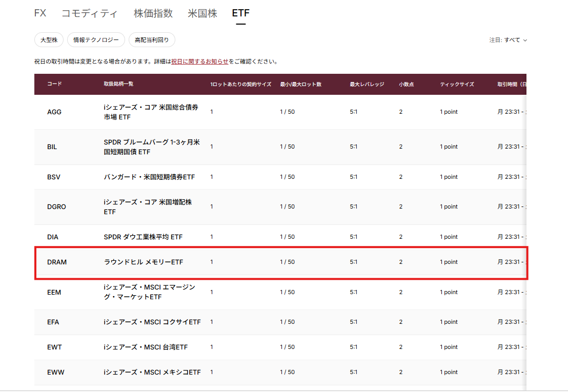Click the 1ロットあたりの契約サイズ header

tap(240, 85)
